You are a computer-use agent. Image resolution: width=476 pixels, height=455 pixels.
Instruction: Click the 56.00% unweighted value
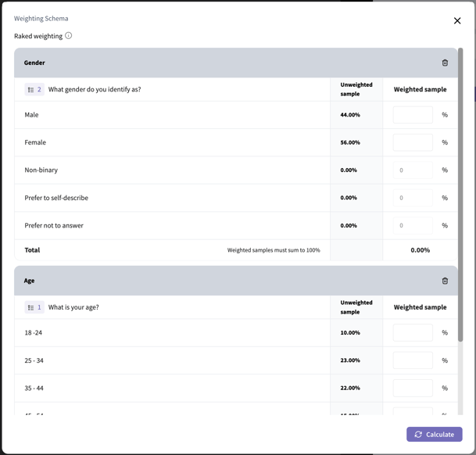coord(350,142)
